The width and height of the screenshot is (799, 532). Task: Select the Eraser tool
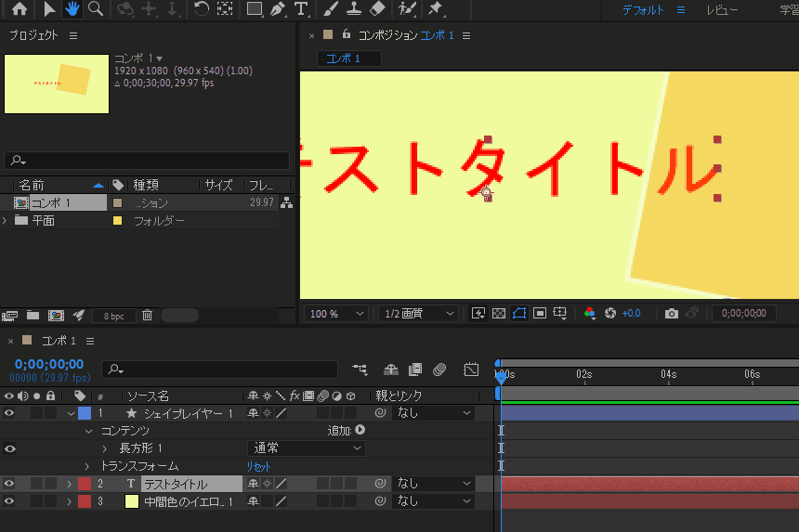[x=377, y=8]
